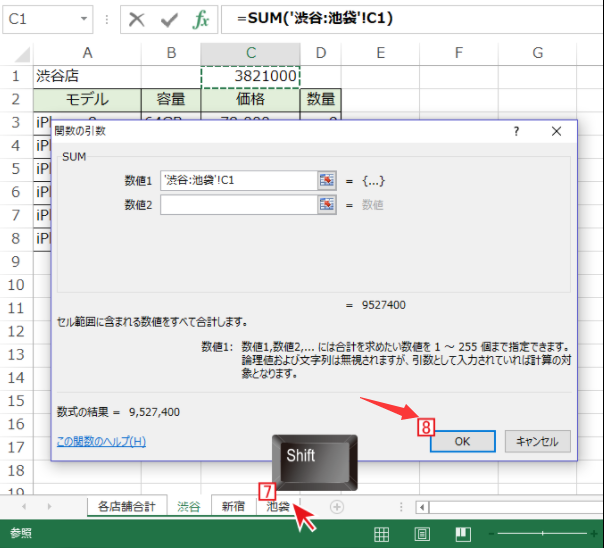Click the 参照 status bar mode label
This screenshot has width=604, height=548.
pyautogui.click(x=21, y=533)
